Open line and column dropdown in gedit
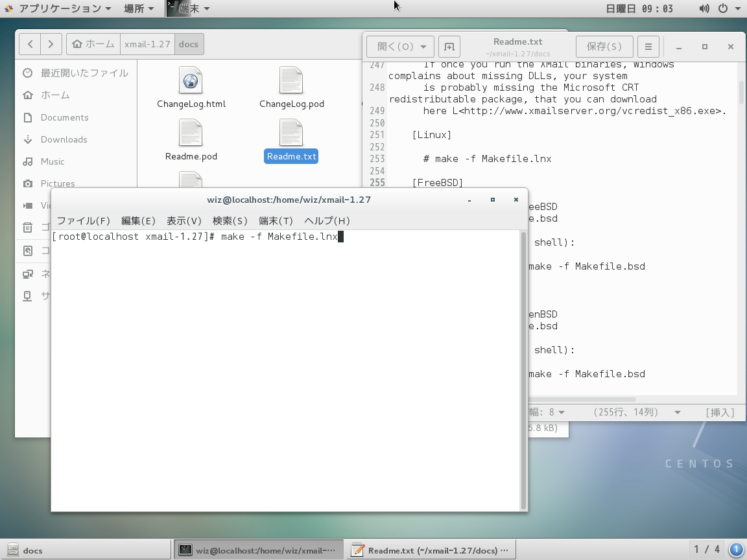The height and width of the screenshot is (560, 747). pos(637,412)
